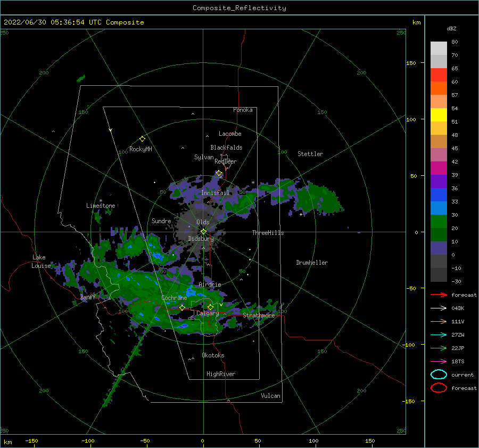Click the Strathmore label
The image size is (479, 448).
pos(259,315)
